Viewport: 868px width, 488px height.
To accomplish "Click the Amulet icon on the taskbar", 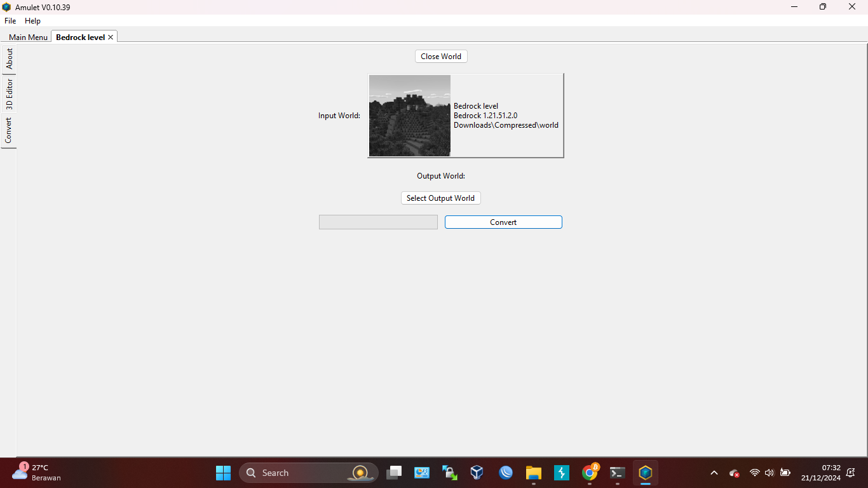I will click(646, 473).
